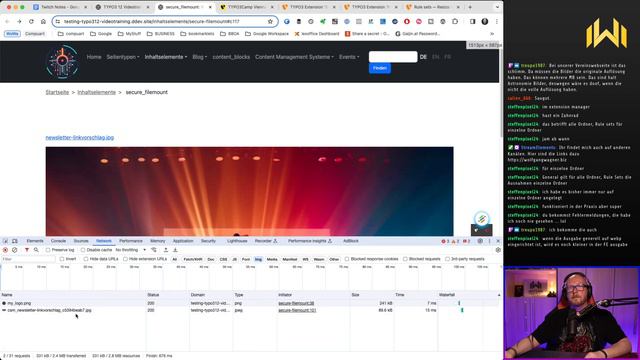The height and width of the screenshot is (360, 640).
Task: Expand the Events menu
Action: coord(349,57)
